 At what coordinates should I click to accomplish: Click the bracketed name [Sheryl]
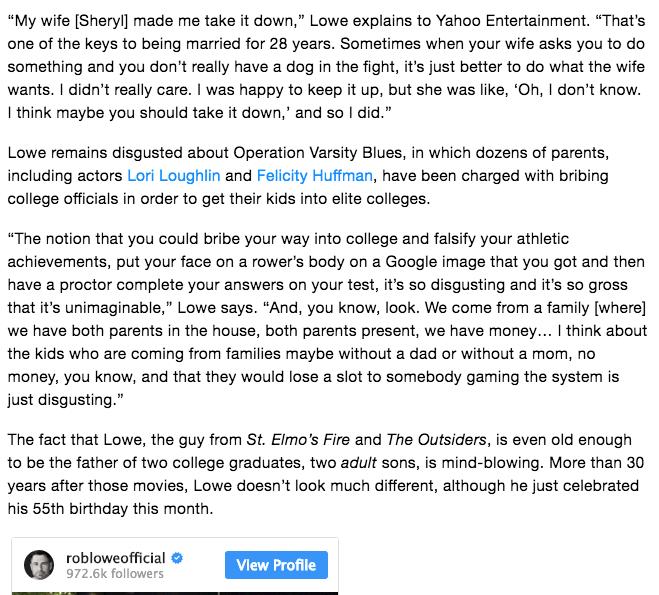pos(101,21)
